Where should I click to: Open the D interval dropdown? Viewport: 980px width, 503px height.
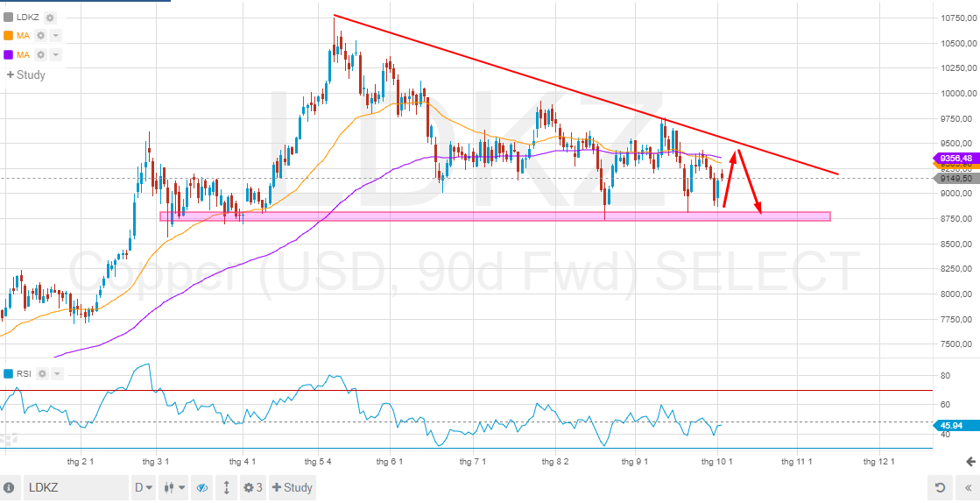(x=143, y=487)
